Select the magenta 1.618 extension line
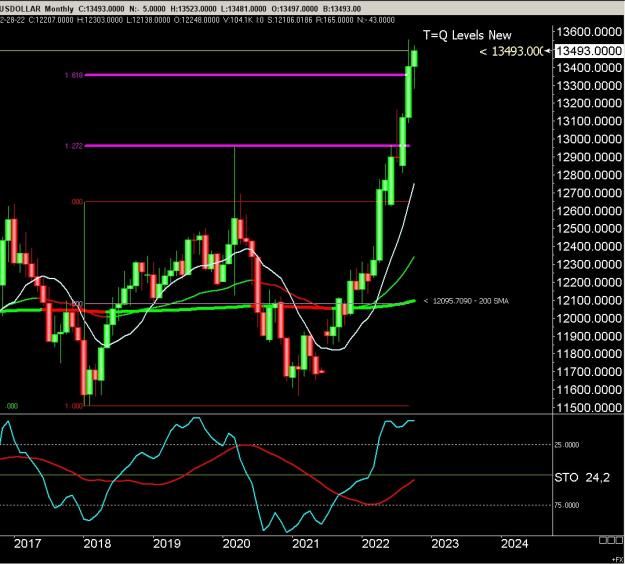Image resolution: width=625 pixels, height=564 pixels. (245, 75)
